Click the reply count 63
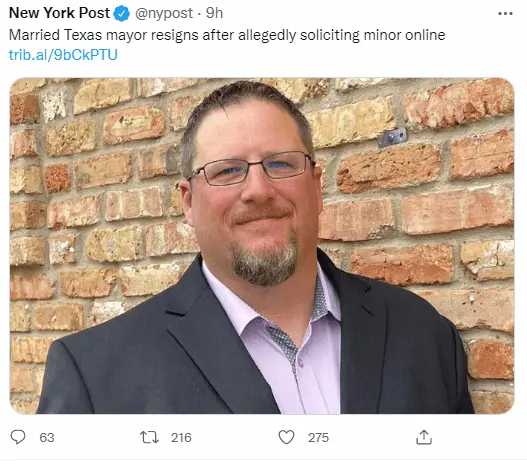 47,437
